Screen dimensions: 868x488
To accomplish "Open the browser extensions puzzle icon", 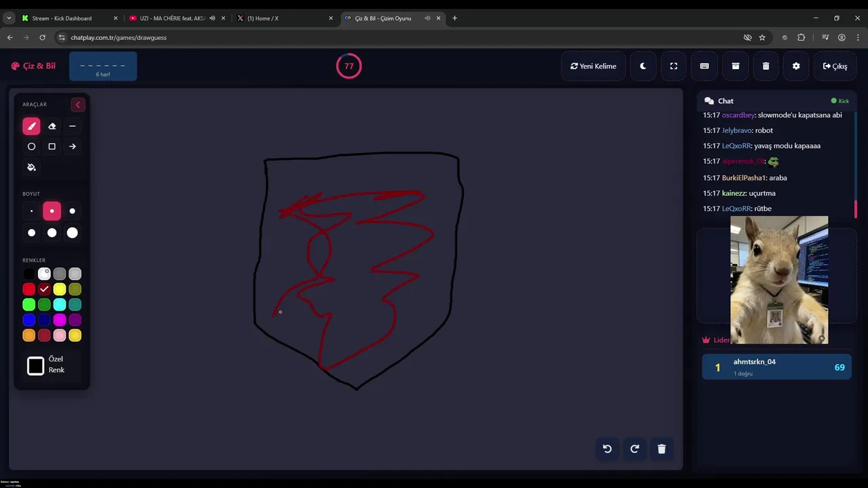I will (801, 37).
